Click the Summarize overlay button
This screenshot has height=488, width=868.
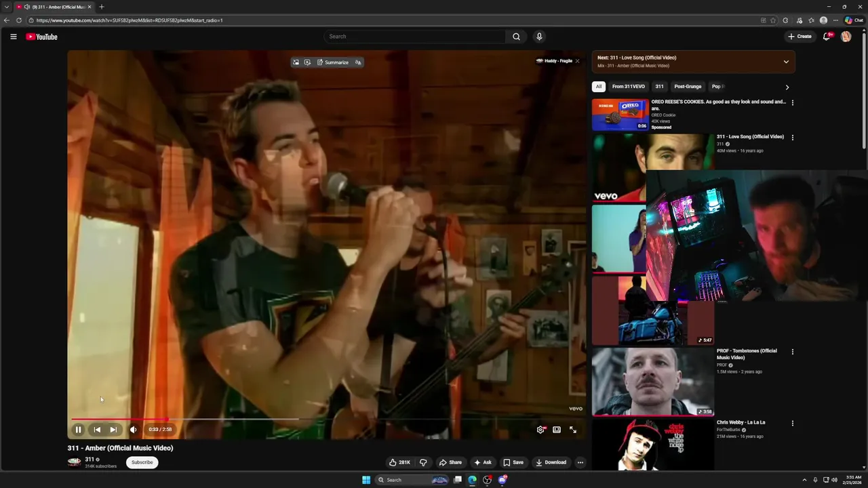(x=333, y=62)
